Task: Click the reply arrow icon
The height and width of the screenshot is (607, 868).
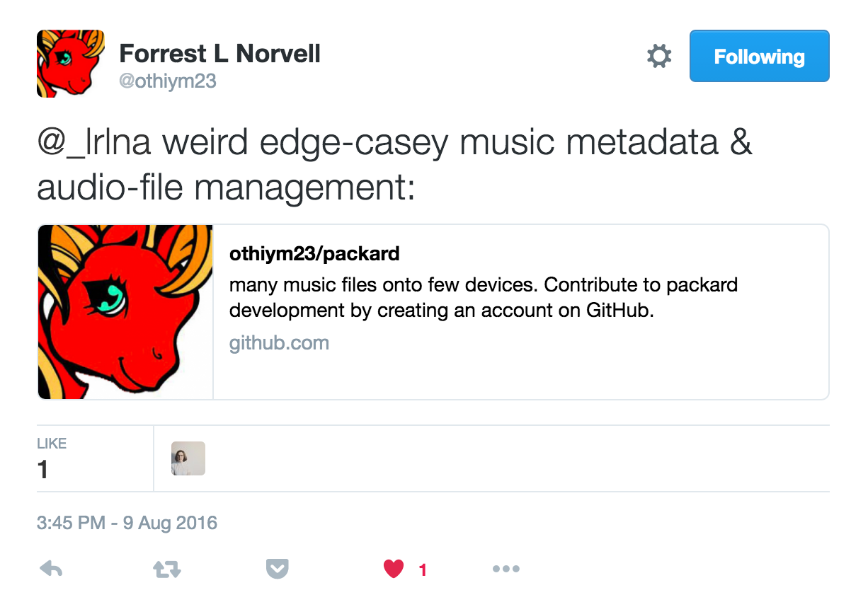Action: 51,568
